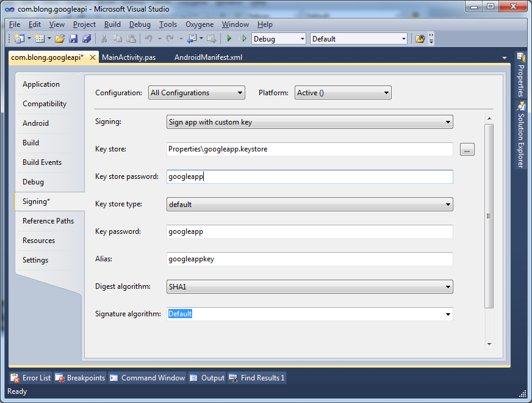
Task: Expand the Digest algorithm dropdown
Action: pyautogui.click(x=309, y=286)
